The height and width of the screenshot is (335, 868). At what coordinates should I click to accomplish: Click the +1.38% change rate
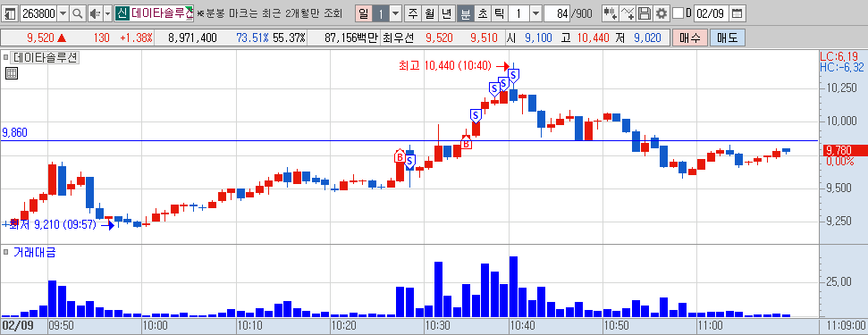tap(136, 38)
